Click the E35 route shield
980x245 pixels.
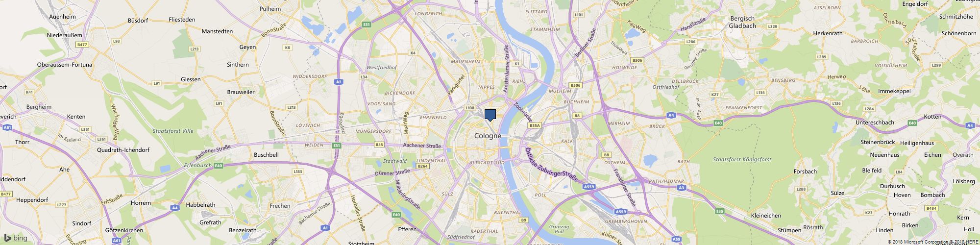pos(719,211)
